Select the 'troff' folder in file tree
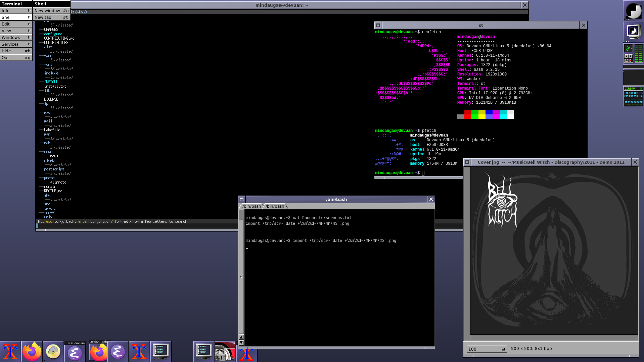Screen dimensions: 644x362 pos(49,213)
